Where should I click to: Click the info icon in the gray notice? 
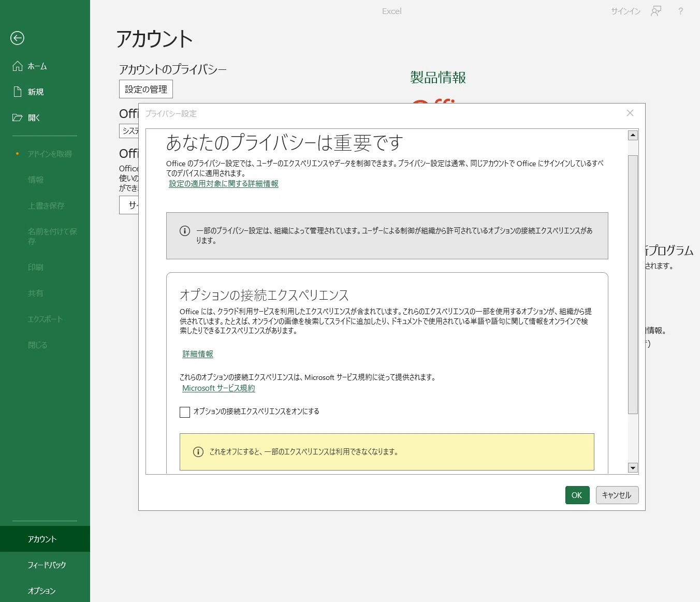[x=185, y=231]
